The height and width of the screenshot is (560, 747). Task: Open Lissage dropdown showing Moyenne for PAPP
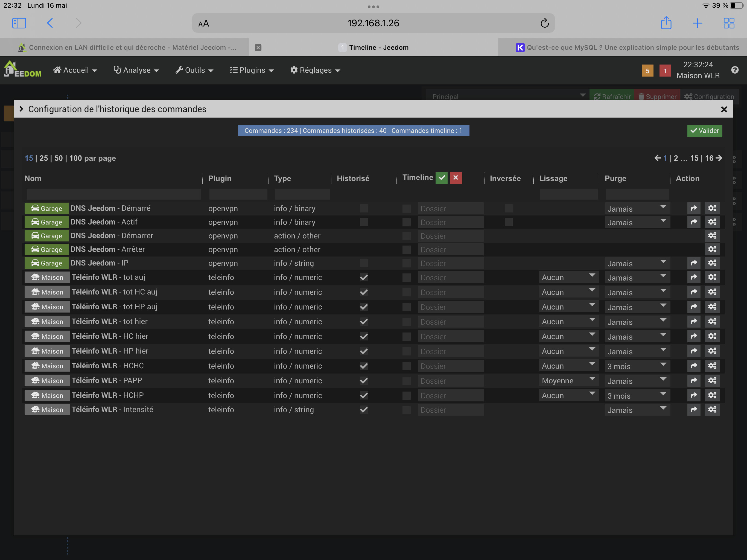click(568, 381)
